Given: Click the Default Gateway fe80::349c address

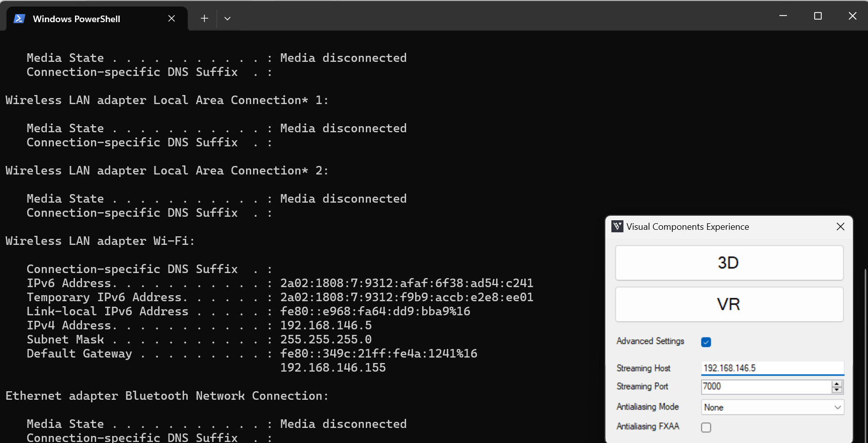Looking at the screenshot, I should pos(379,353).
